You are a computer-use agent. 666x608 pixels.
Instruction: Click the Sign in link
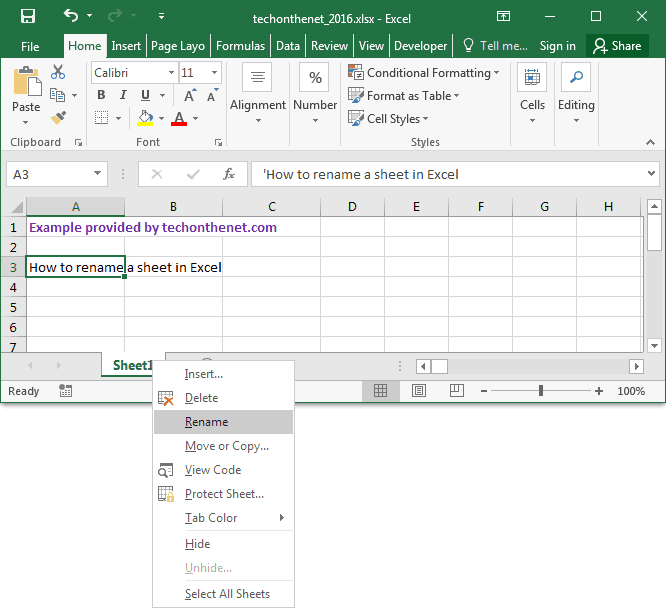(557, 46)
